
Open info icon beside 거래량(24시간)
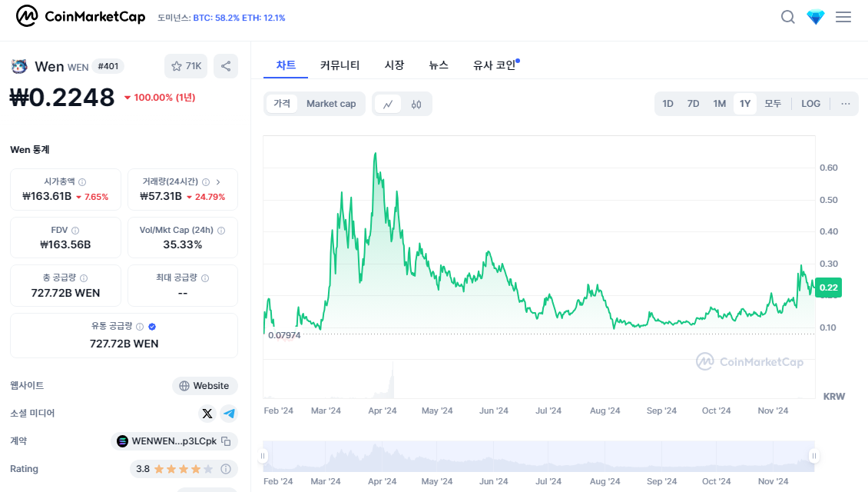click(x=206, y=181)
